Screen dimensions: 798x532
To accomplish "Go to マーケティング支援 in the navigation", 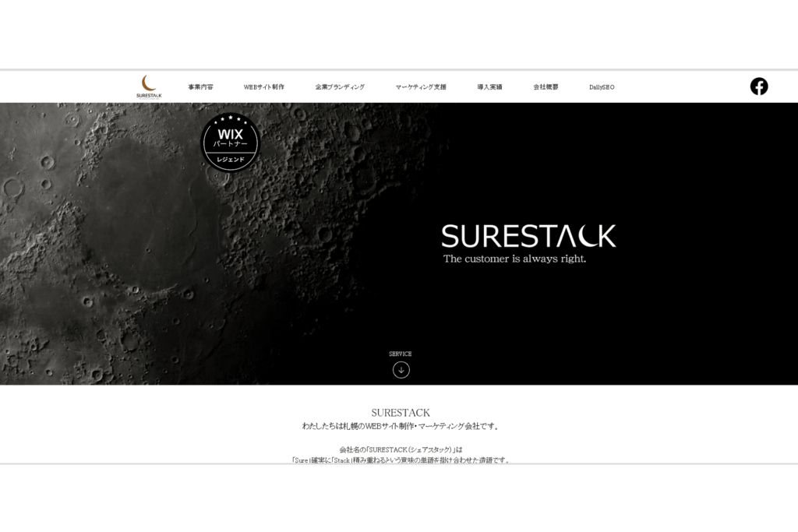I will pos(421,87).
